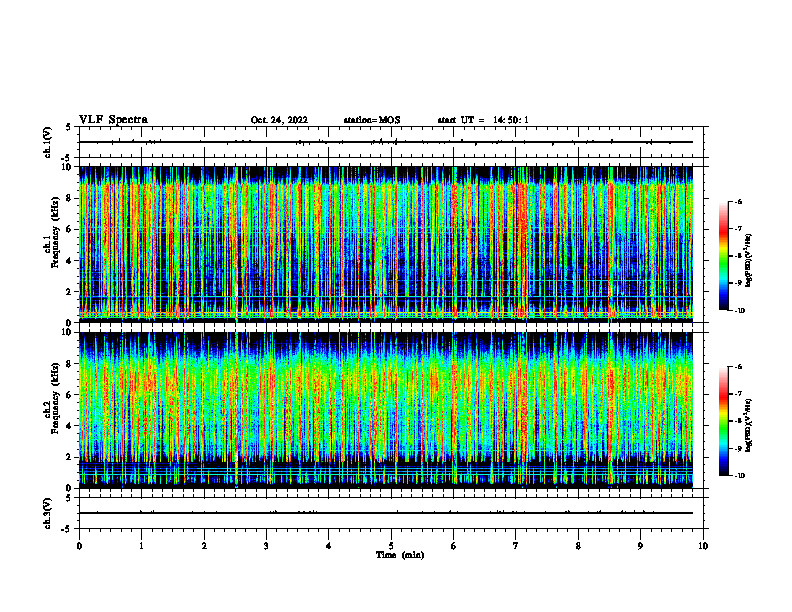Click the "-7" tick on ch.1 colorbar
This screenshot has height=612, width=792.
(738, 229)
